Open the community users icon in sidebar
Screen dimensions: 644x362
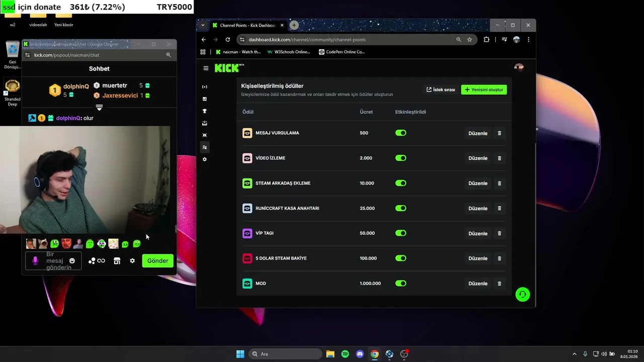click(204, 147)
